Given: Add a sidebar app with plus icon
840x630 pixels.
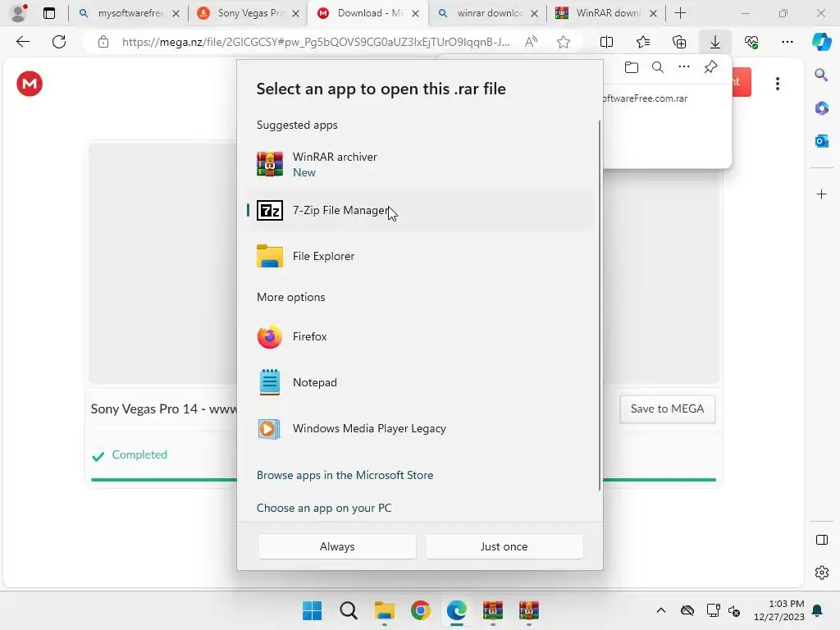Looking at the screenshot, I should click(821, 194).
